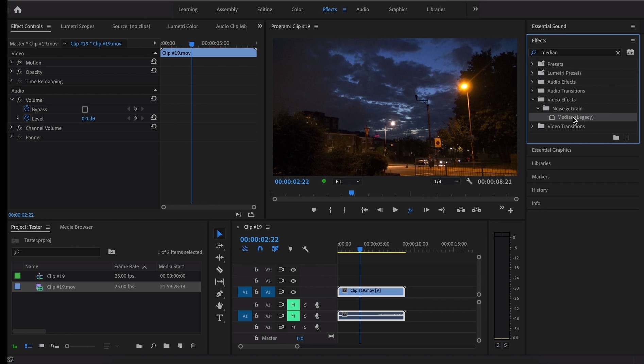This screenshot has width=644, height=364.
Task: Open the Lumetri Scopes tab
Action: click(x=78, y=26)
